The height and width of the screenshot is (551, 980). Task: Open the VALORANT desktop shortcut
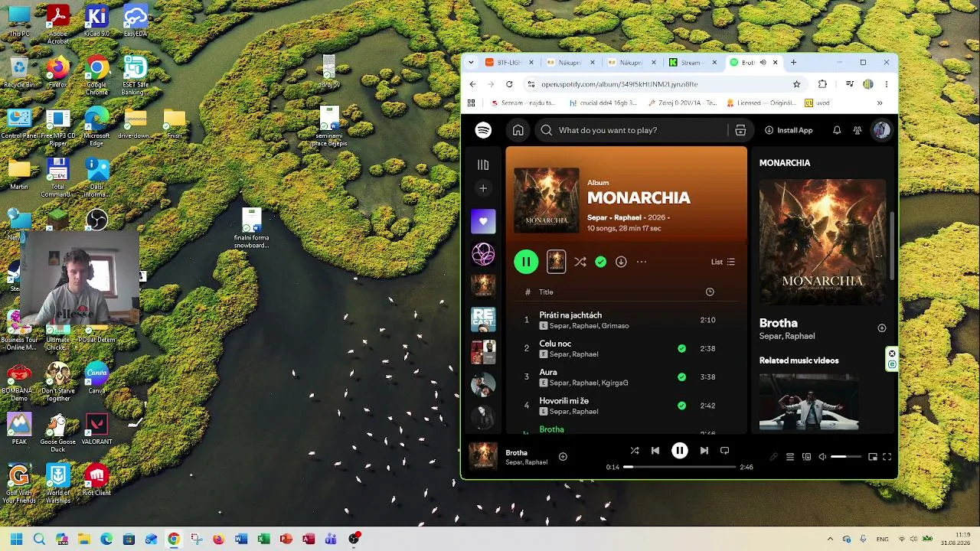[x=96, y=429]
